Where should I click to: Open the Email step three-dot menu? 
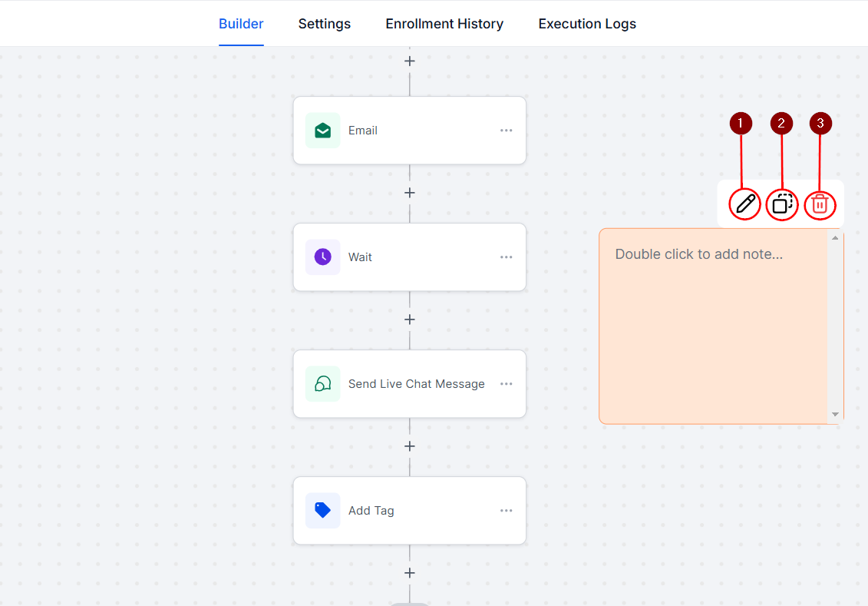click(507, 131)
